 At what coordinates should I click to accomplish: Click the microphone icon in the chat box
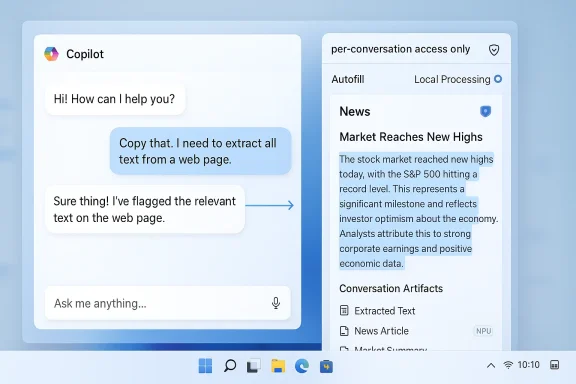tap(276, 303)
